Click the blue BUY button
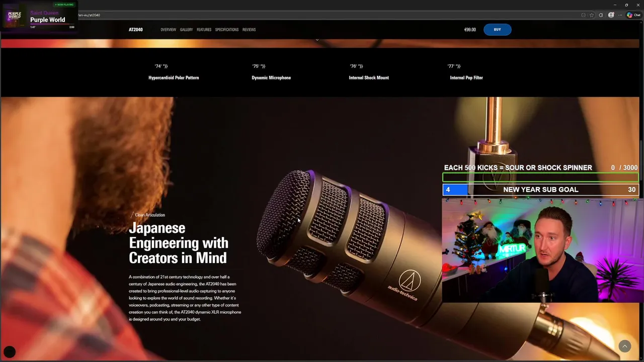The width and height of the screenshot is (644, 362). coord(497,30)
